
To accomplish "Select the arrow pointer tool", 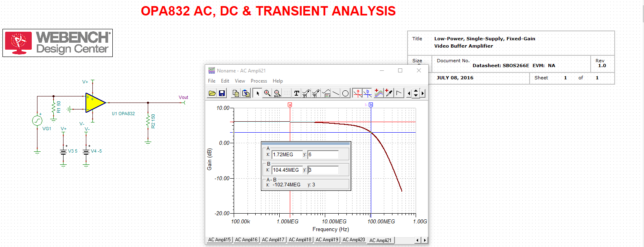I will [x=257, y=93].
